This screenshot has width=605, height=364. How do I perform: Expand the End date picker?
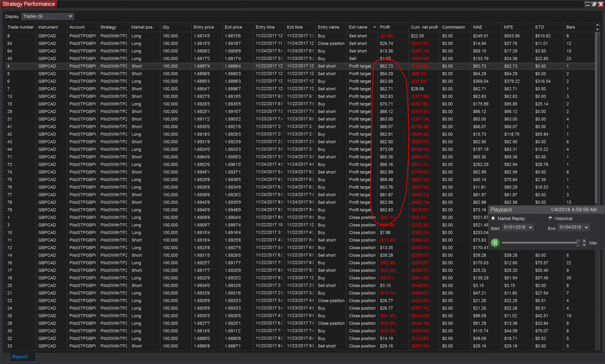tap(586, 227)
